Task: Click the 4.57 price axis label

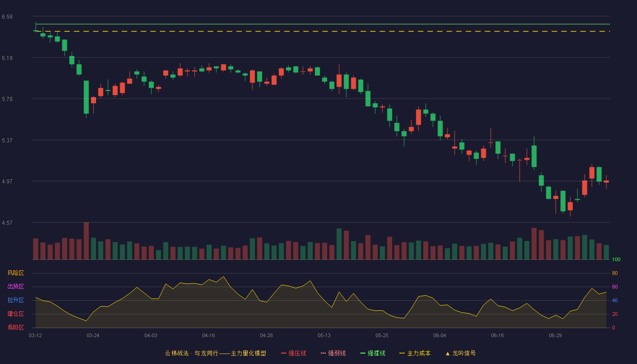Action: 7,223
